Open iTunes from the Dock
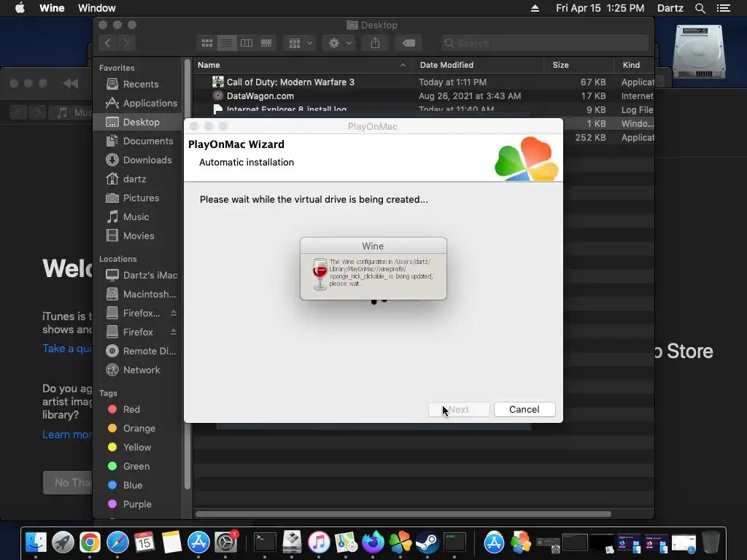The height and width of the screenshot is (560, 747). pos(319,542)
